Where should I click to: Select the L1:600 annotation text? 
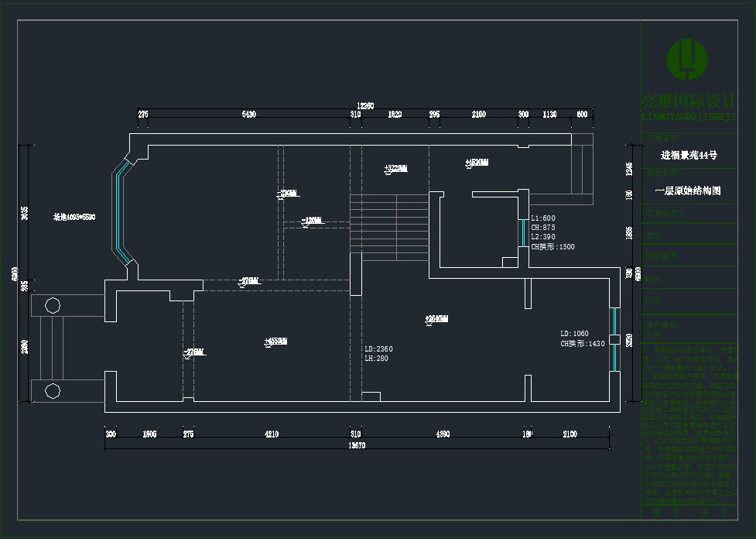[x=542, y=218]
